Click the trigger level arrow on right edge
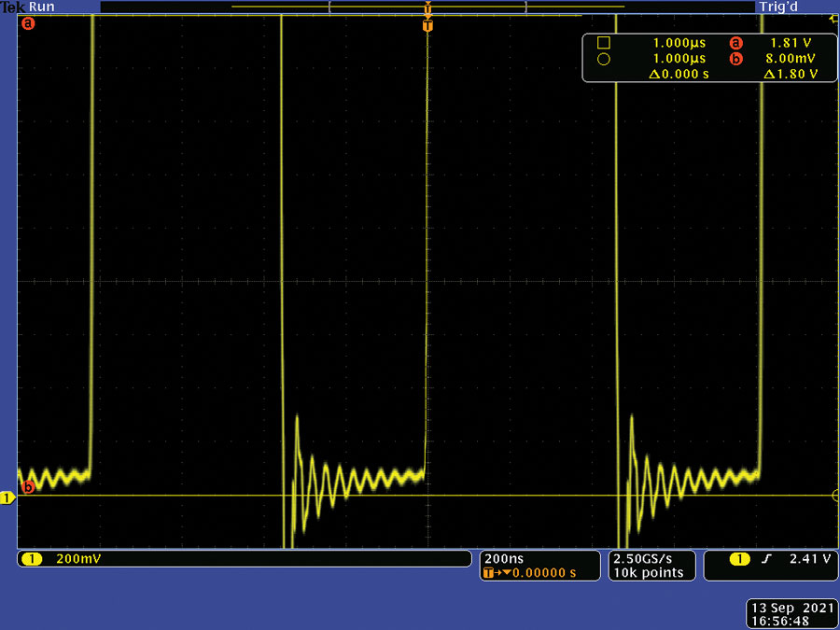 834,19
